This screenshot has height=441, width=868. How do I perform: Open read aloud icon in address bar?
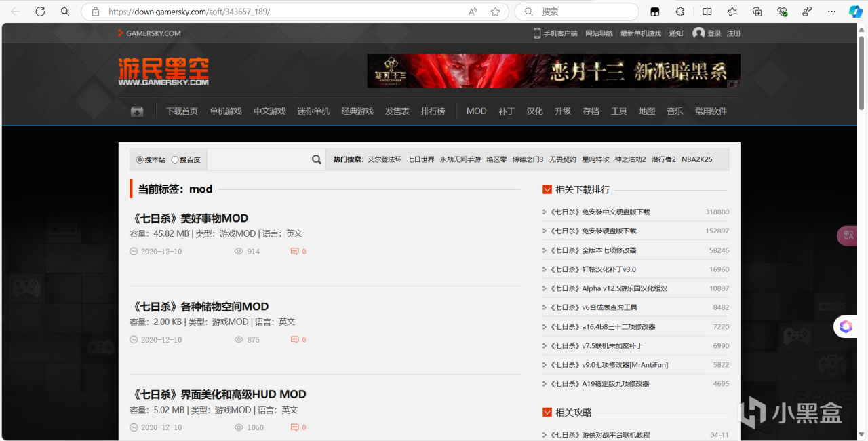pos(473,12)
